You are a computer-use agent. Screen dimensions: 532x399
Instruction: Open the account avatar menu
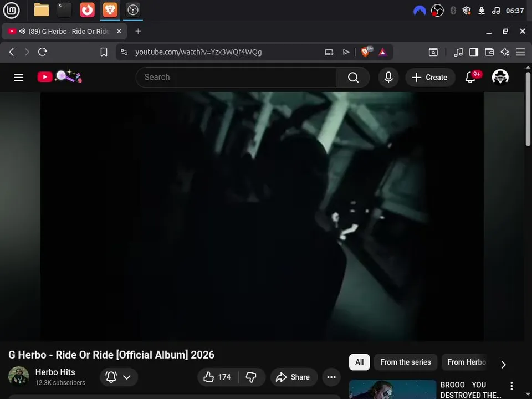point(500,77)
